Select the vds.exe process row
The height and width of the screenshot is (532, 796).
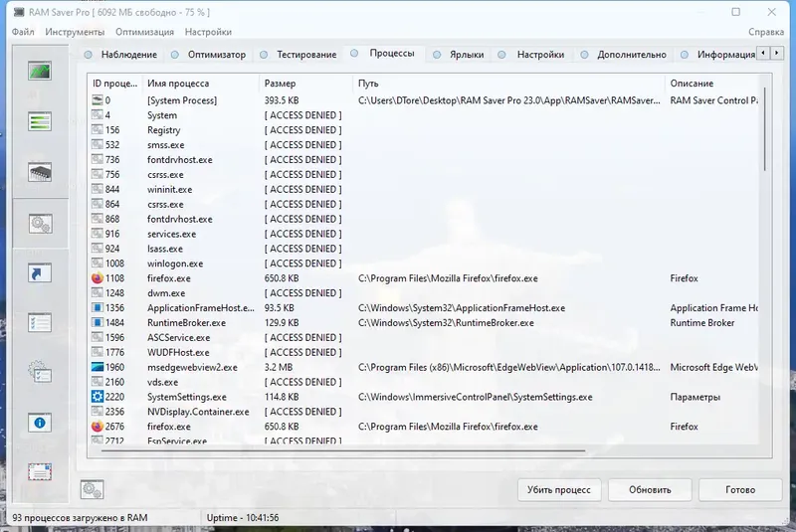(x=425, y=382)
